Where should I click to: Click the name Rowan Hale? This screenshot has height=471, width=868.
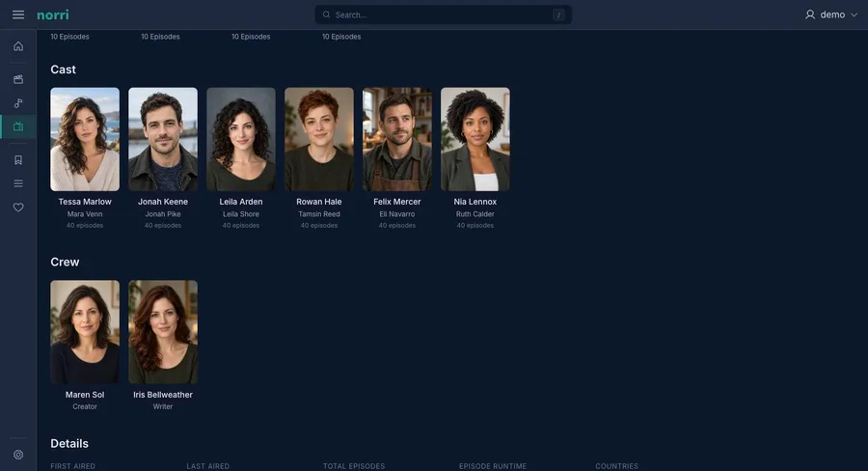click(319, 202)
